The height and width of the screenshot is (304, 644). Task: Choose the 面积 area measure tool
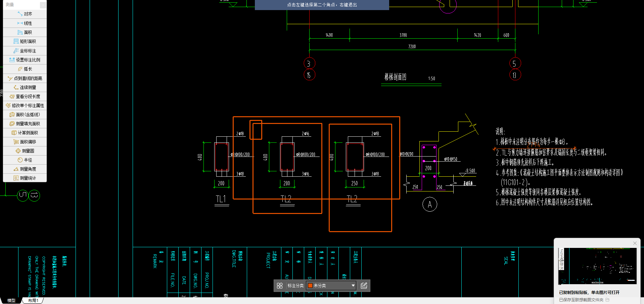pyautogui.click(x=25, y=32)
